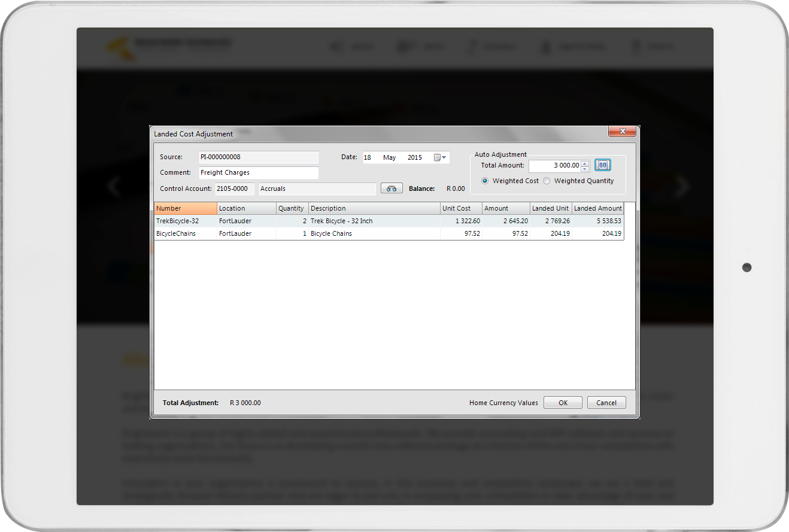
Task: Select the Weighted Cost radio option
Action: point(485,181)
